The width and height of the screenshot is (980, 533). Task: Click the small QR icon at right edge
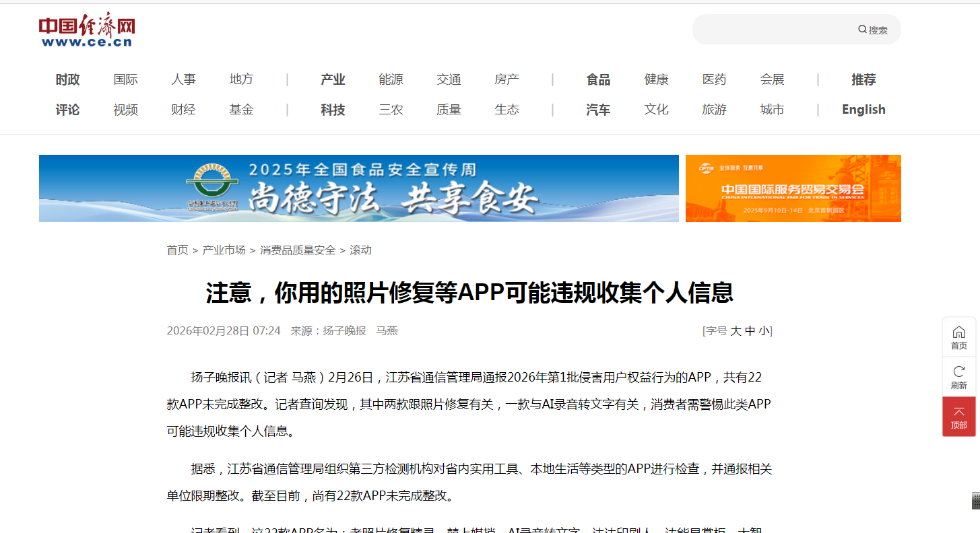pos(975,500)
